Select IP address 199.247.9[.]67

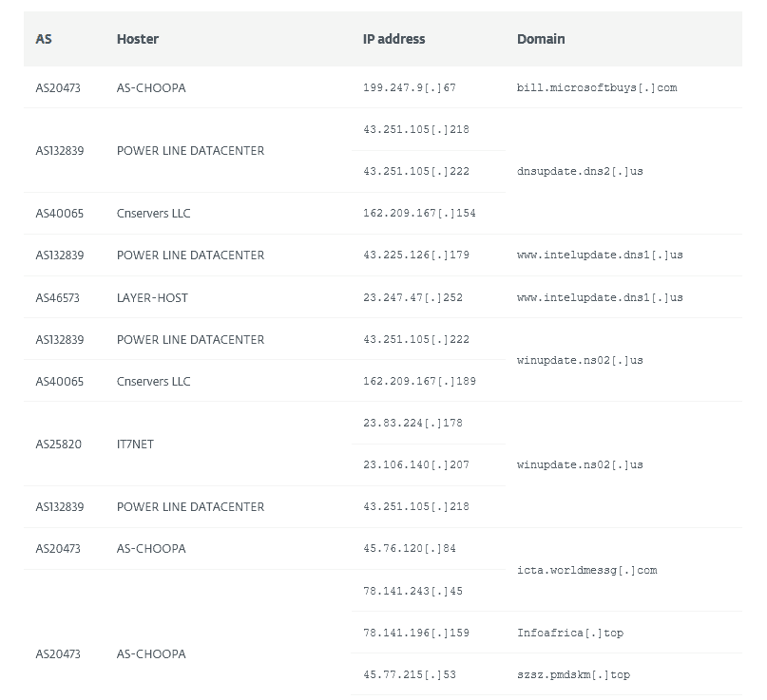point(410,87)
